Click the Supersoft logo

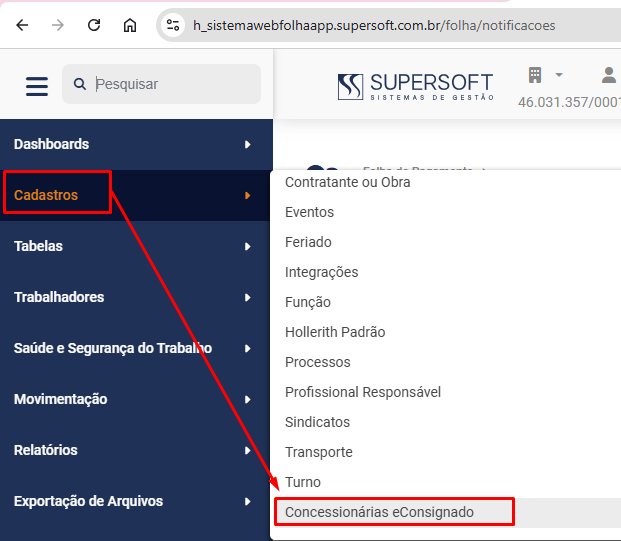[415, 86]
